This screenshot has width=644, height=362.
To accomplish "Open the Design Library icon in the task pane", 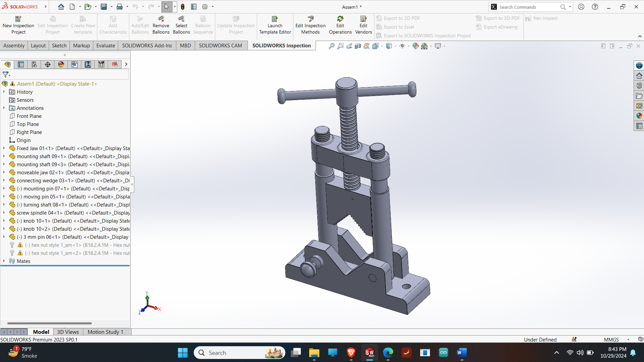I will pyautogui.click(x=639, y=86).
